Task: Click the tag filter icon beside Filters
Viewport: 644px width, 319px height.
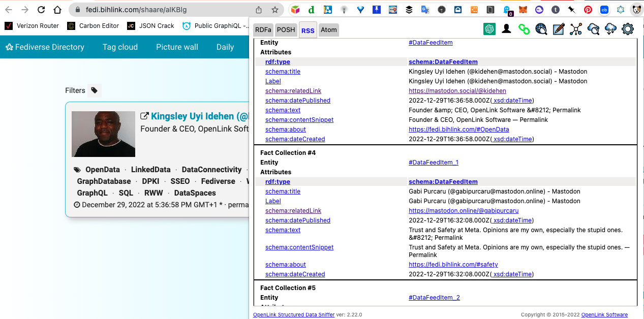Action: pyautogui.click(x=95, y=90)
